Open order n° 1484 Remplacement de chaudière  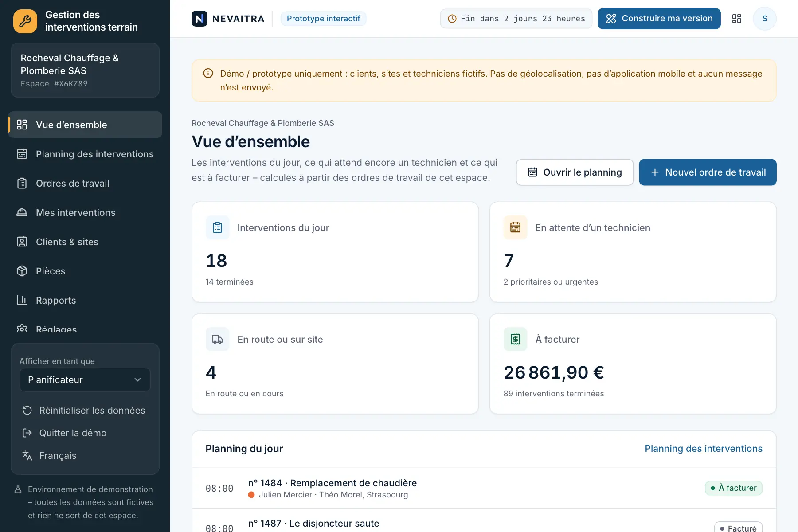484,488
